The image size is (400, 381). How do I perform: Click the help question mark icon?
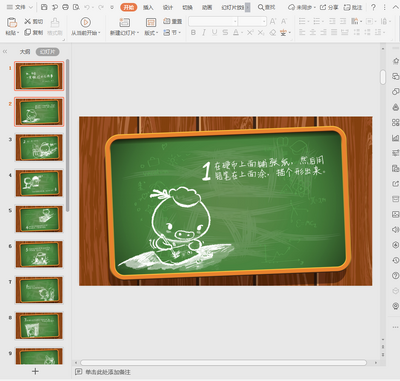click(x=373, y=7)
